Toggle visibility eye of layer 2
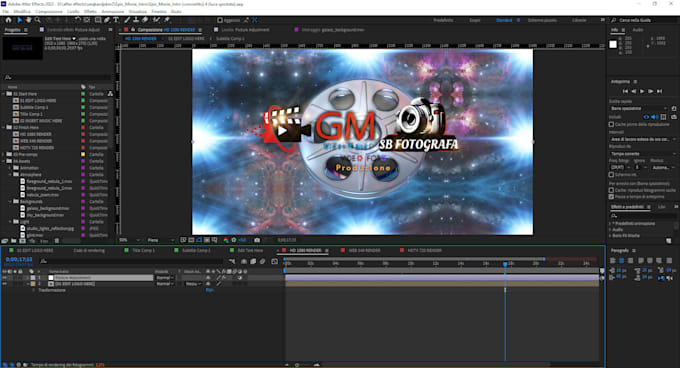The height and width of the screenshot is (368, 680). click(5, 284)
